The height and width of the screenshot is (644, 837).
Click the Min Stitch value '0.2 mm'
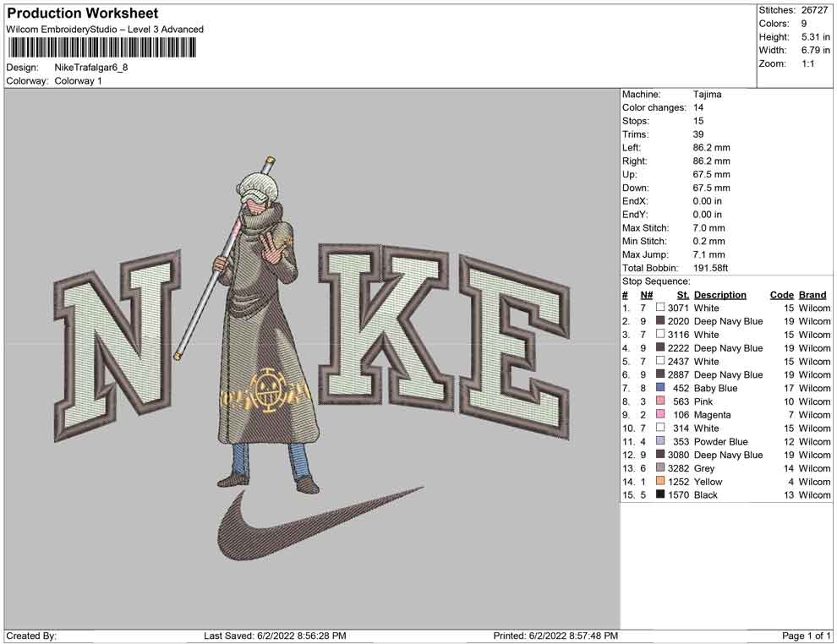(708, 241)
